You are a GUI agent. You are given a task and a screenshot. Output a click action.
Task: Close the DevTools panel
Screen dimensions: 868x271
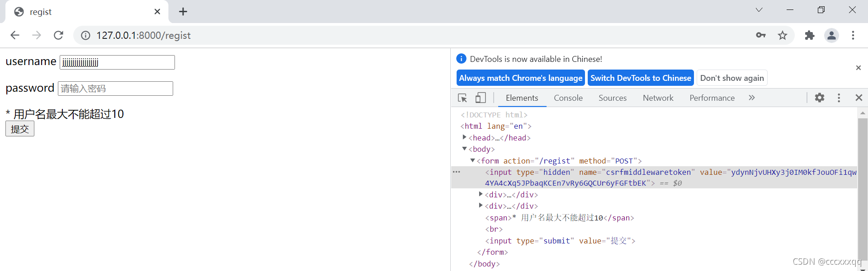(859, 98)
